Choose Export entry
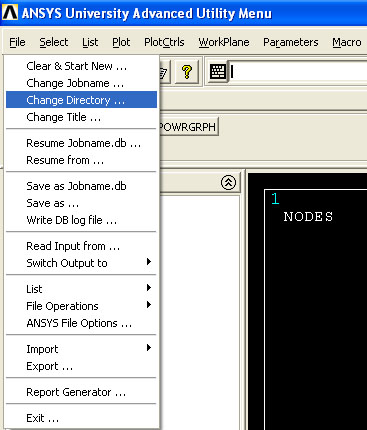The height and width of the screenshot is (430, 367). 81,366
